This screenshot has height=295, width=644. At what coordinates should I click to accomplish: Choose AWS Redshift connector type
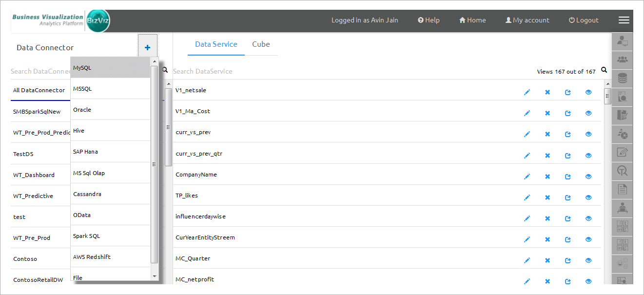(111, 257)
